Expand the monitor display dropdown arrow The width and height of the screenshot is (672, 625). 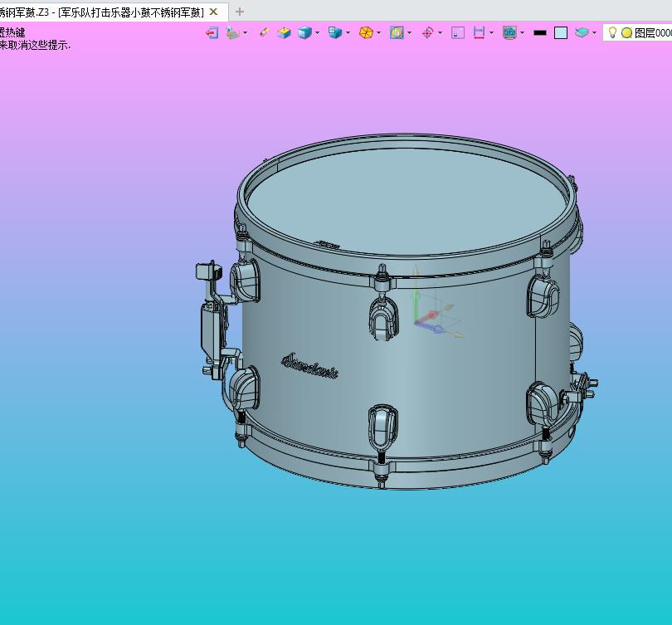(522, 33)
